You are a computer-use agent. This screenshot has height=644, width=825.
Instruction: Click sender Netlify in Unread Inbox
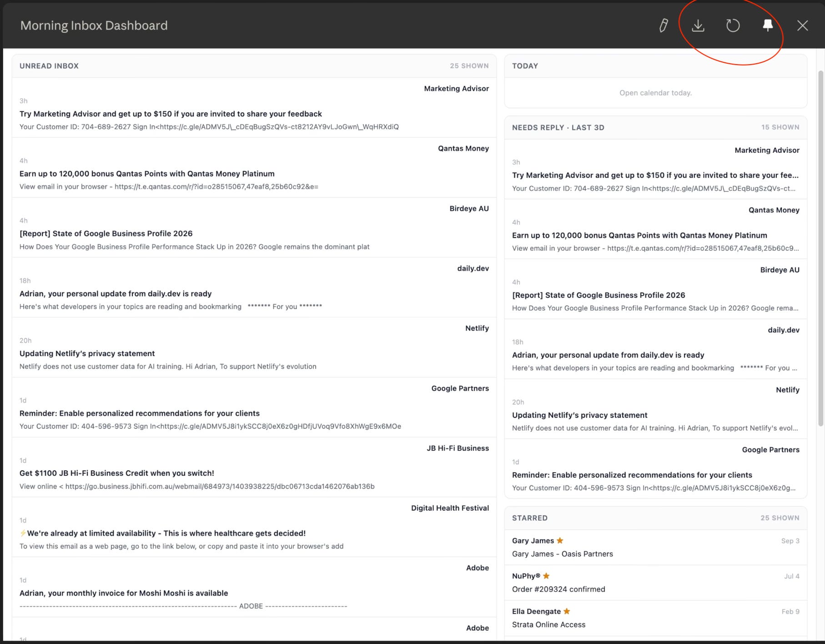pyautogui.click(x=477, y=328)
